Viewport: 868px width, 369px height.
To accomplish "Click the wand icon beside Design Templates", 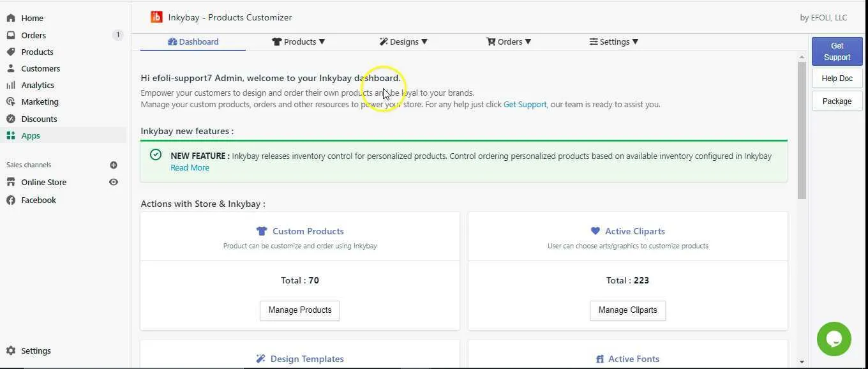I will pos(260,359).
